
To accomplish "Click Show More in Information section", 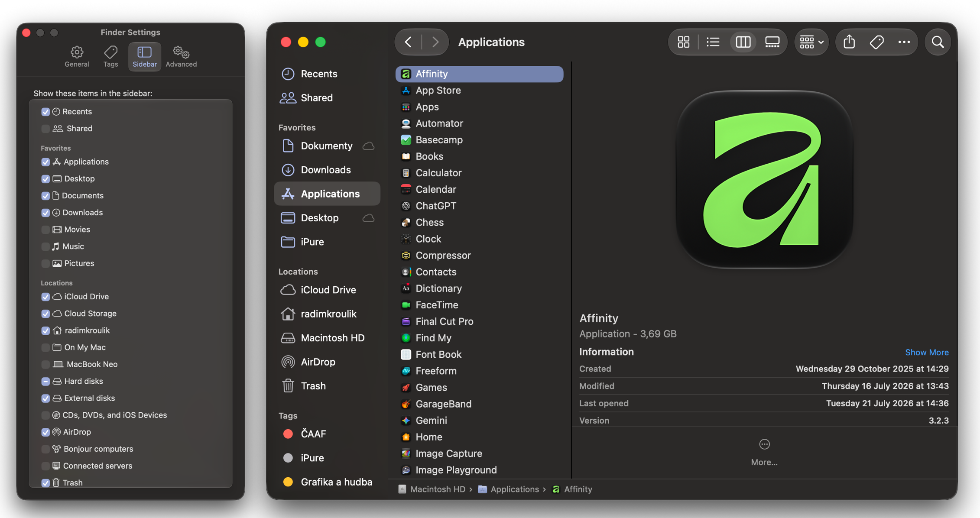I will coord(927,352).
